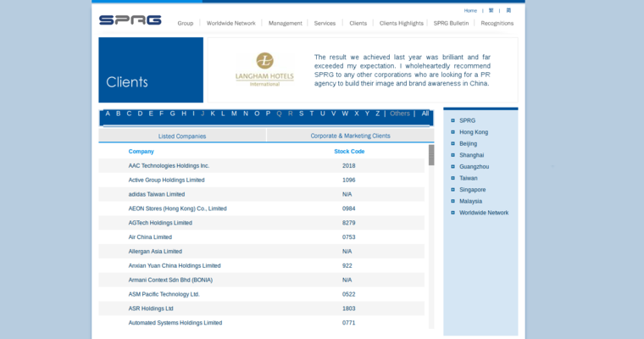Expand the Malaysia sidebar plus icon
The width and height of the screenshot is (644, 339).
click(x=452, y=201)
